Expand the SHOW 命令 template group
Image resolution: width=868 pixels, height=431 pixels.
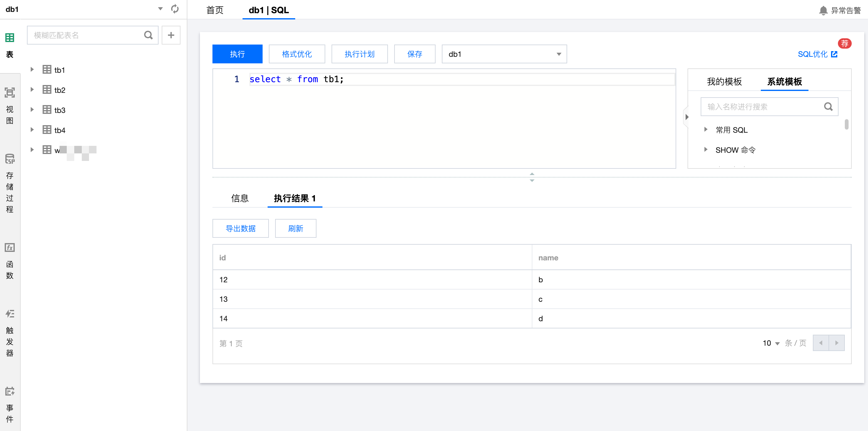[706, 149]
